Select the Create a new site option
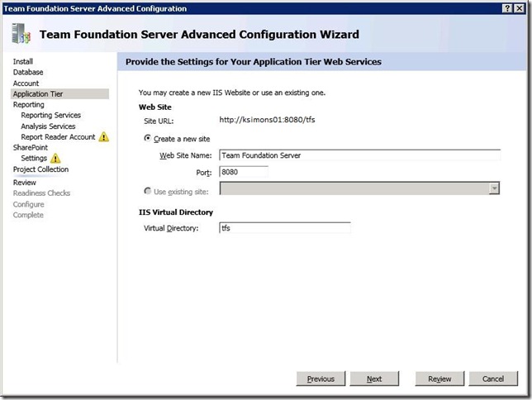 (x=148, y=139)
